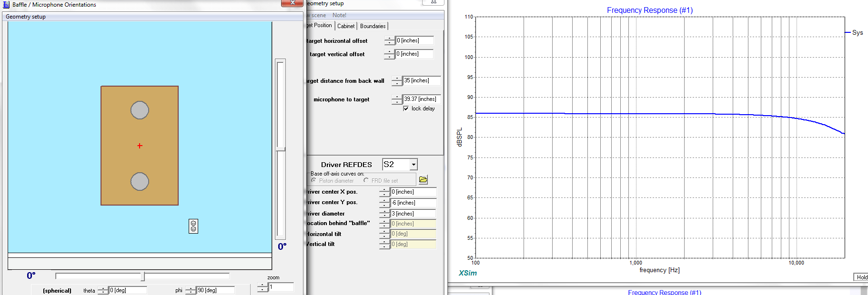Click the target vertical offset stepper
This screenshot has height=295, width=868.
[390, 54]
